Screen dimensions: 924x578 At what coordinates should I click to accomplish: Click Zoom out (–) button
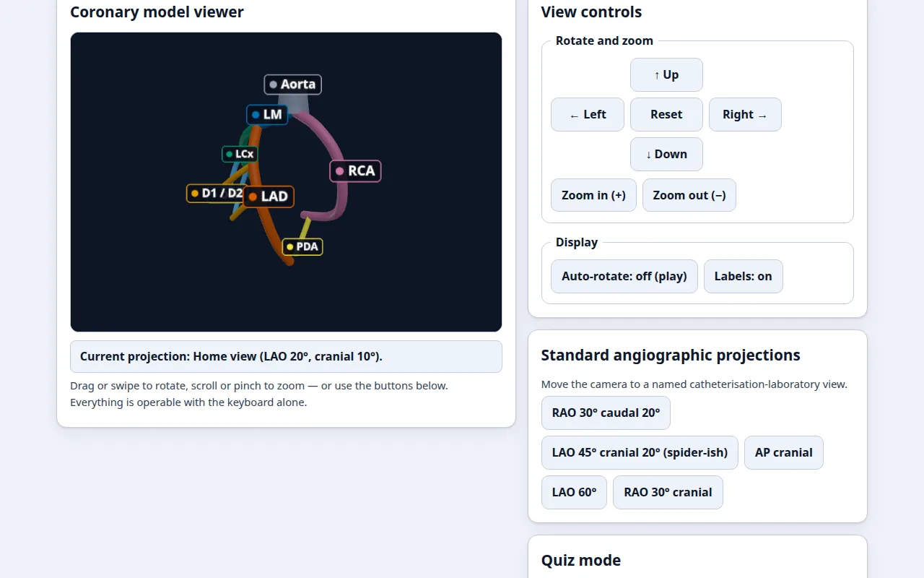pyautogui.click(x=689, y=195)
